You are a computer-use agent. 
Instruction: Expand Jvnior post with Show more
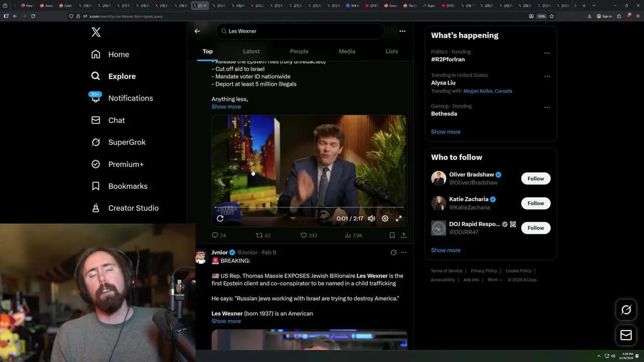[x=226, y=321]
